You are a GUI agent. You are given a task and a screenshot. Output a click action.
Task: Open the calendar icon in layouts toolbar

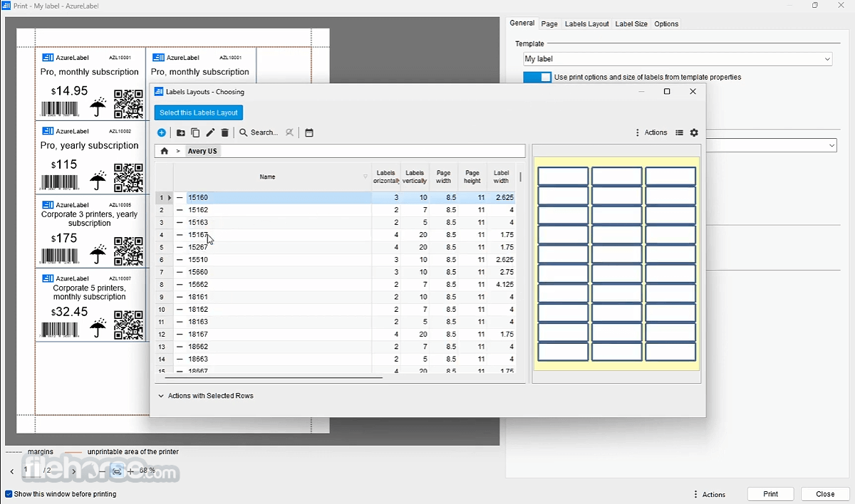(309, 132)
